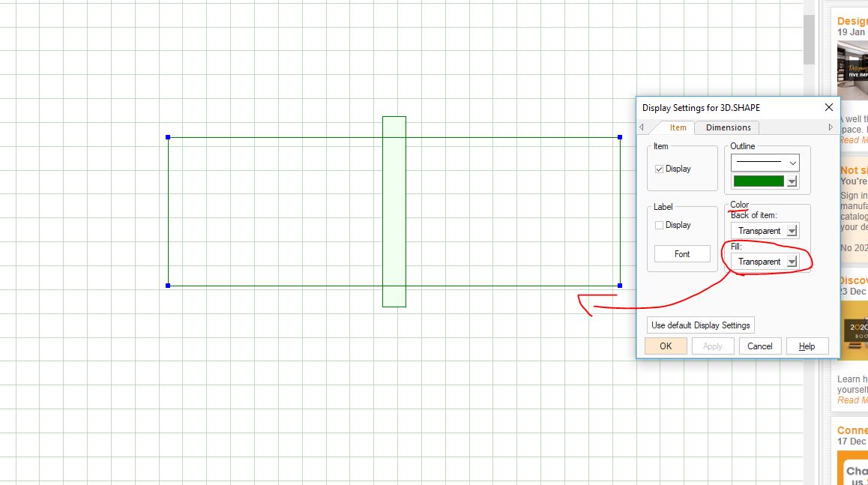Click the green outline color swatch
The width and height of the screenshot is (868, 485).
(x=759, y=181)
